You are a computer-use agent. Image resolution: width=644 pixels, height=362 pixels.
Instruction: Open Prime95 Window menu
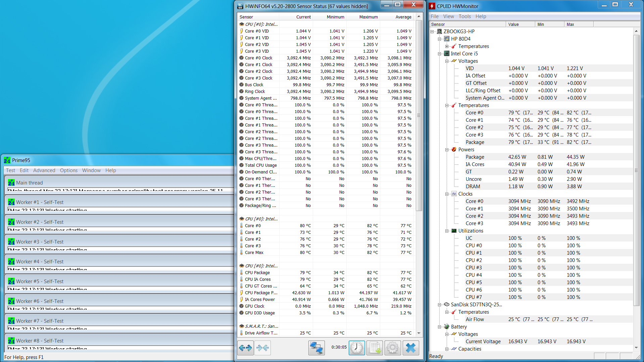[x=91, y=170]
